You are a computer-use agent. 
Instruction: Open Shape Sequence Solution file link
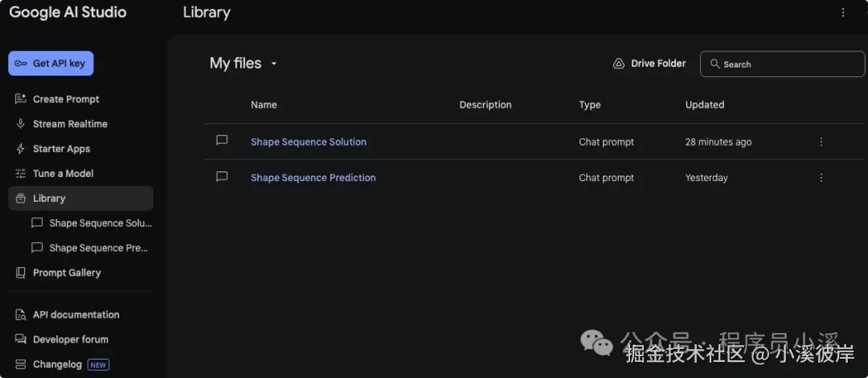point(309,142)
